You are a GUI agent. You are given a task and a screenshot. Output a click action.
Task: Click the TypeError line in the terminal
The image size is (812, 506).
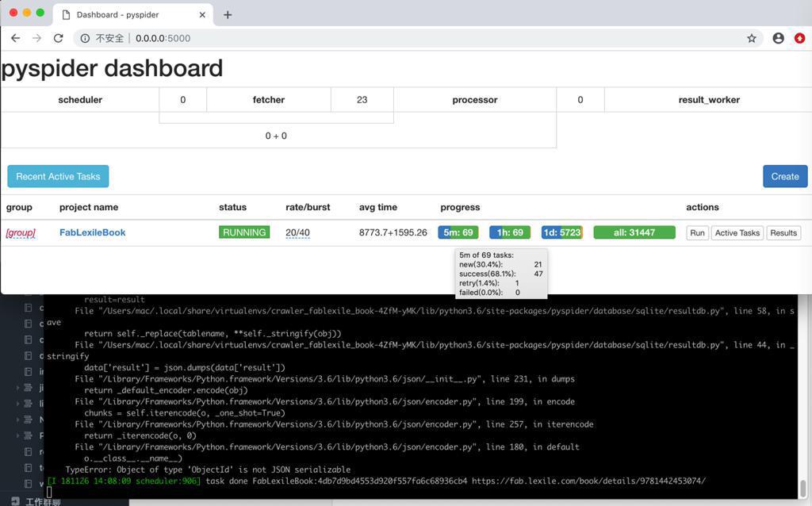tap(208, 470)
